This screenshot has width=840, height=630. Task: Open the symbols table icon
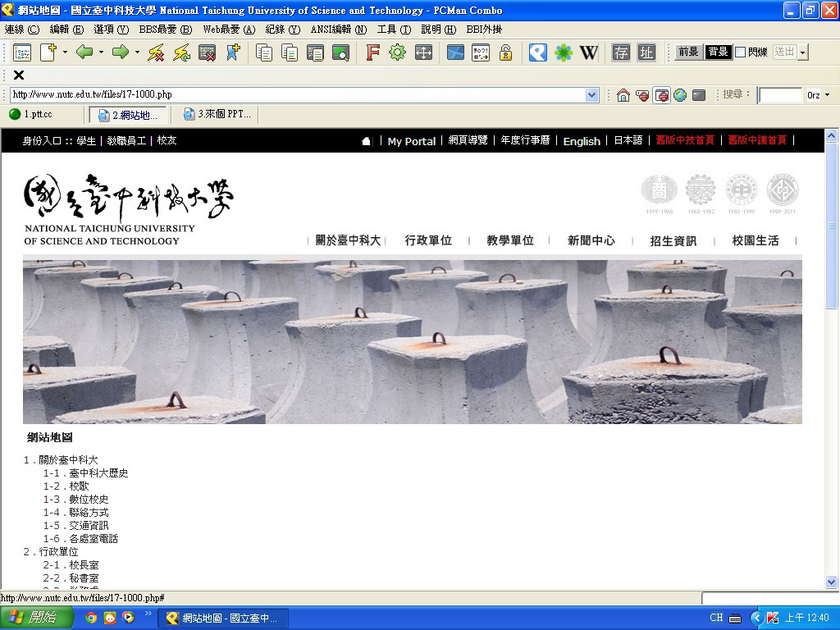(x=481, y=52)
